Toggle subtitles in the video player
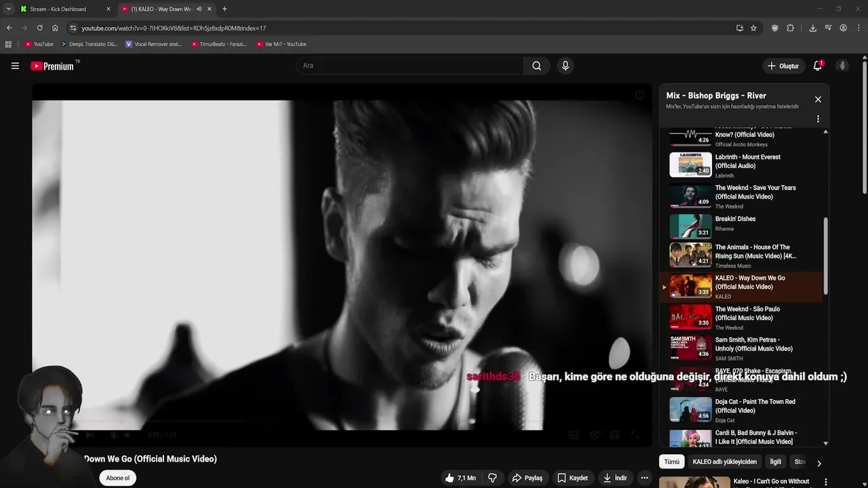This screenshot has height=488, width=868. click(x=574, y=435)
